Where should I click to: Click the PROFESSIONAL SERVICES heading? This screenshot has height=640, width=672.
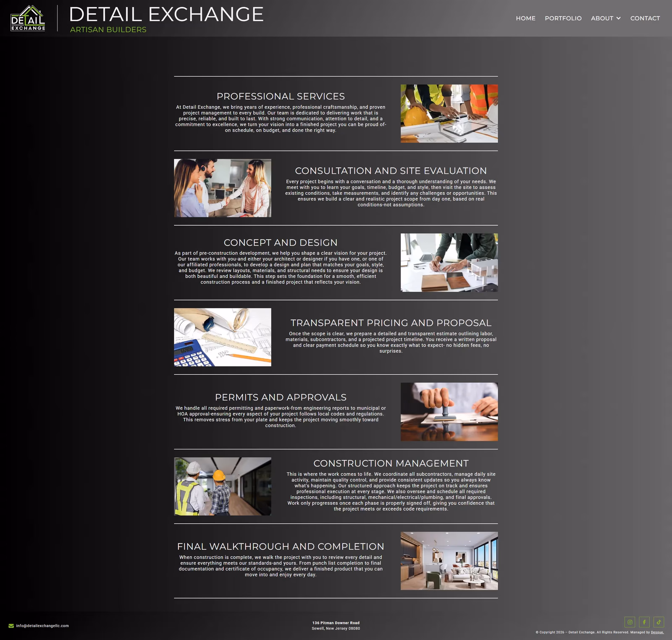[x=281, y=96]
